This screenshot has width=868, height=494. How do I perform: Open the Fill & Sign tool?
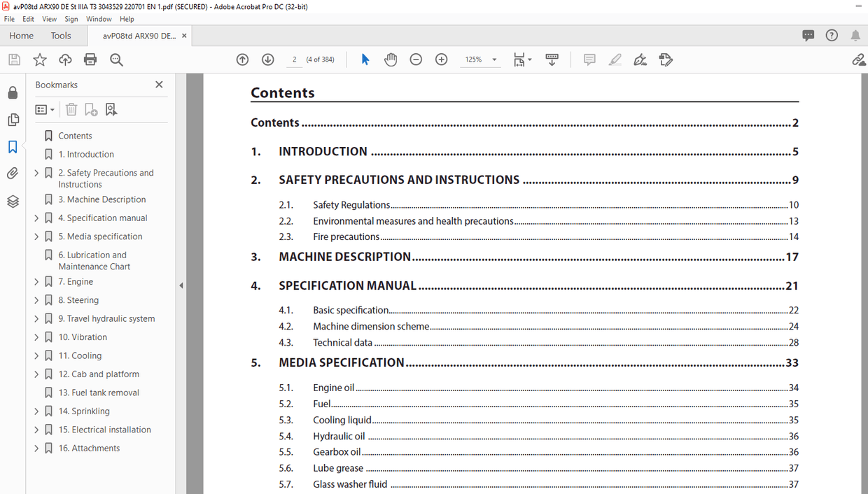coord(666,59)
